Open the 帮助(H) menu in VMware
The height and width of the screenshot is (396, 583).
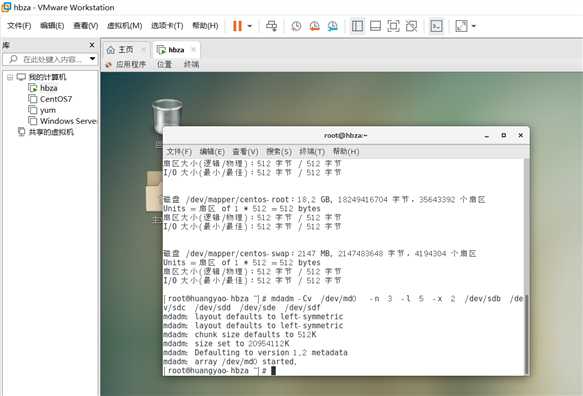[x=205, y=26]
